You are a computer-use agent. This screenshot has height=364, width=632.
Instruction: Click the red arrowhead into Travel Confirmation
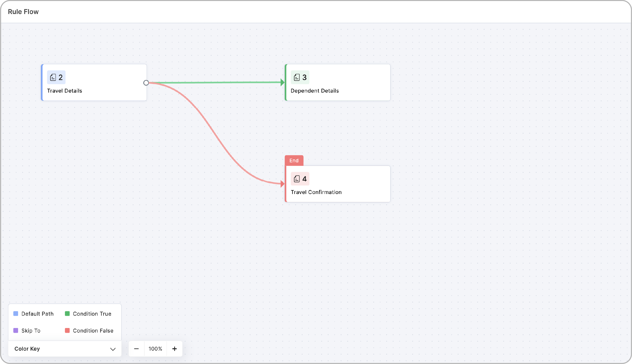click(282, 184)
